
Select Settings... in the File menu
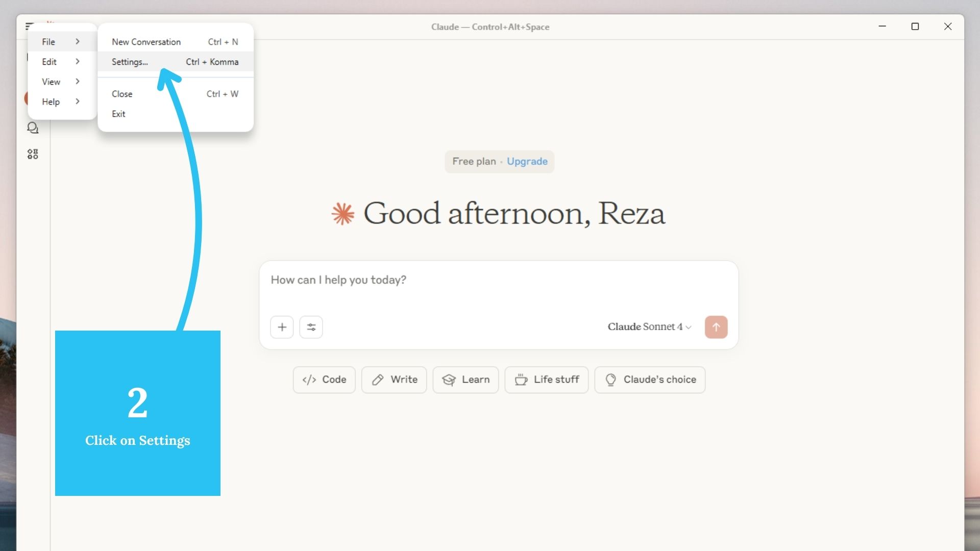click(x=130, y=62)
